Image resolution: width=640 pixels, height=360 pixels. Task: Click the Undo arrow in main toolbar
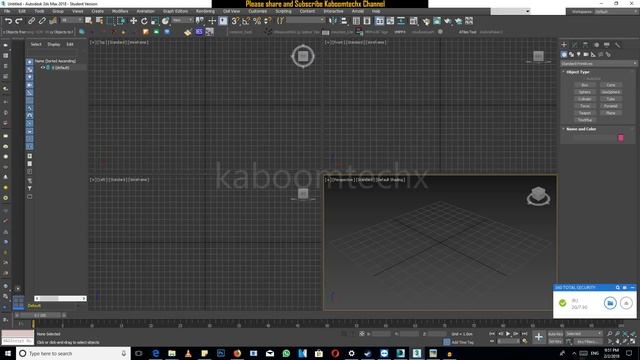tap(8, 21)
